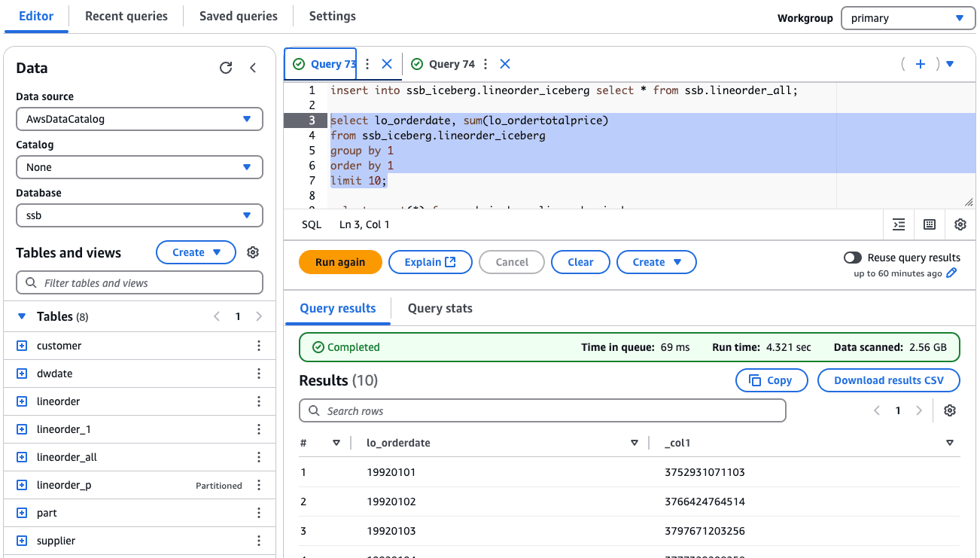This screenshot has height=558, width=980.
Task: Open actions menu for part table
Action: (x=259, y=513)
